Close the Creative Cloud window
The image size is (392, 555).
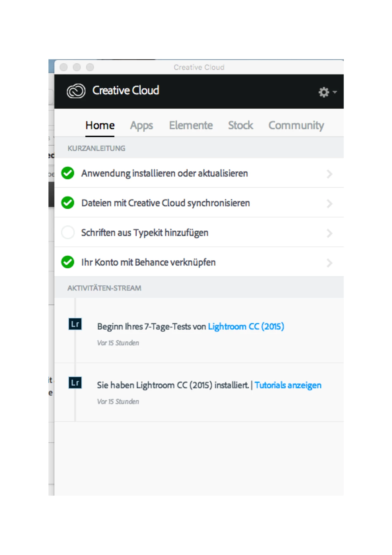[64, 67]
